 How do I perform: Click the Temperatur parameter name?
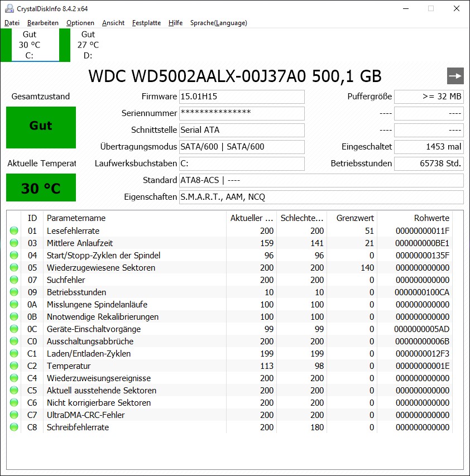point(69,366)
